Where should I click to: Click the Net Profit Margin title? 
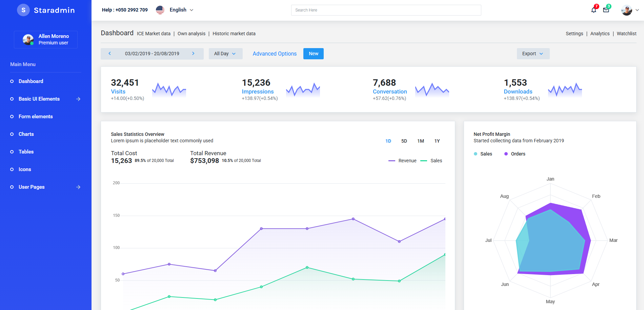tap(491, 134)
